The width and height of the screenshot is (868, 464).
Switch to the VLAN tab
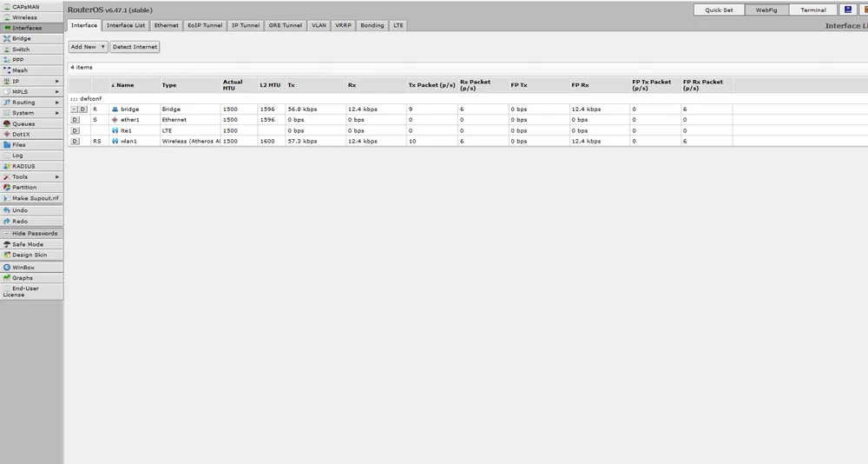(319, 25)
